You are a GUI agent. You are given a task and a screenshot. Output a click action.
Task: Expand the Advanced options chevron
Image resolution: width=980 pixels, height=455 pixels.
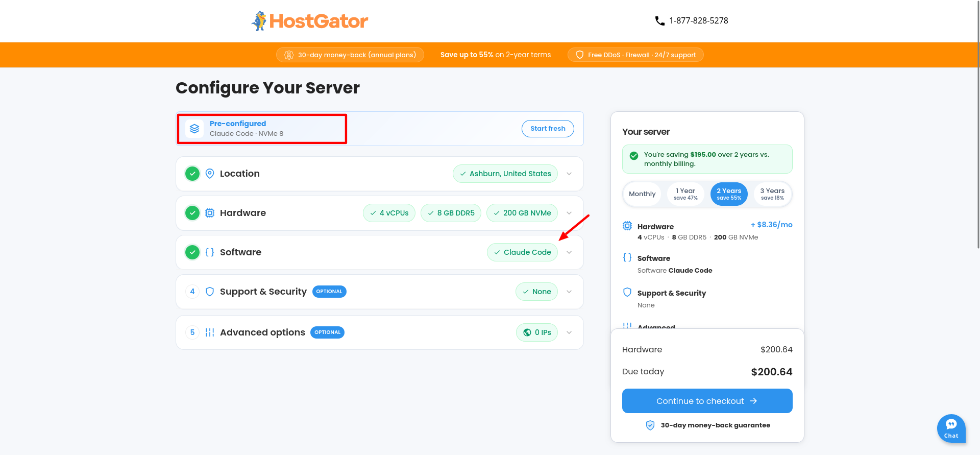569,332
